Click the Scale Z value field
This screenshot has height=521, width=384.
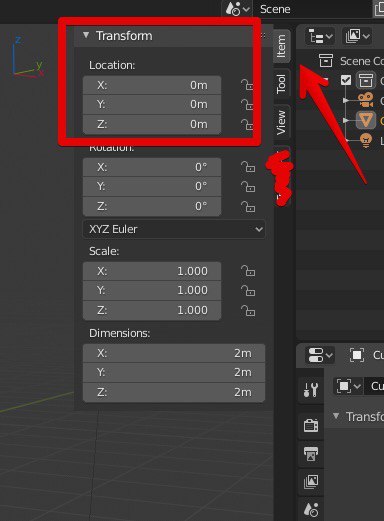click(x=152, y=310)
